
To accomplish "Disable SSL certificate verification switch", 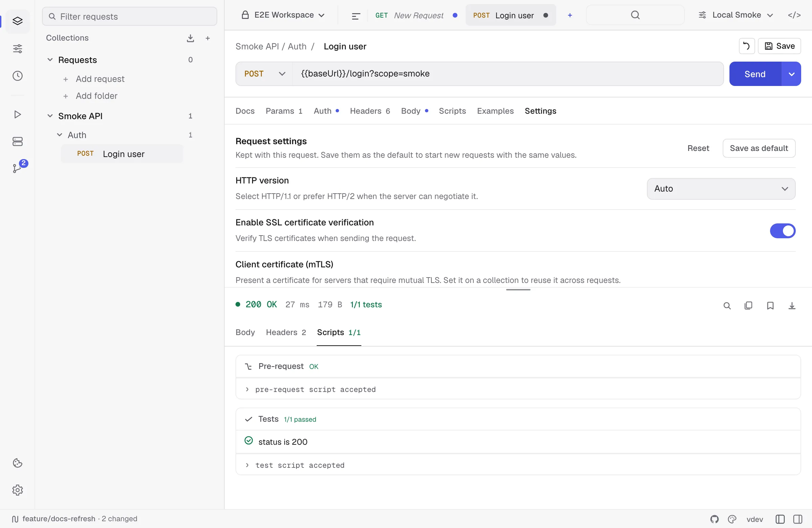I will click(782, 231).
